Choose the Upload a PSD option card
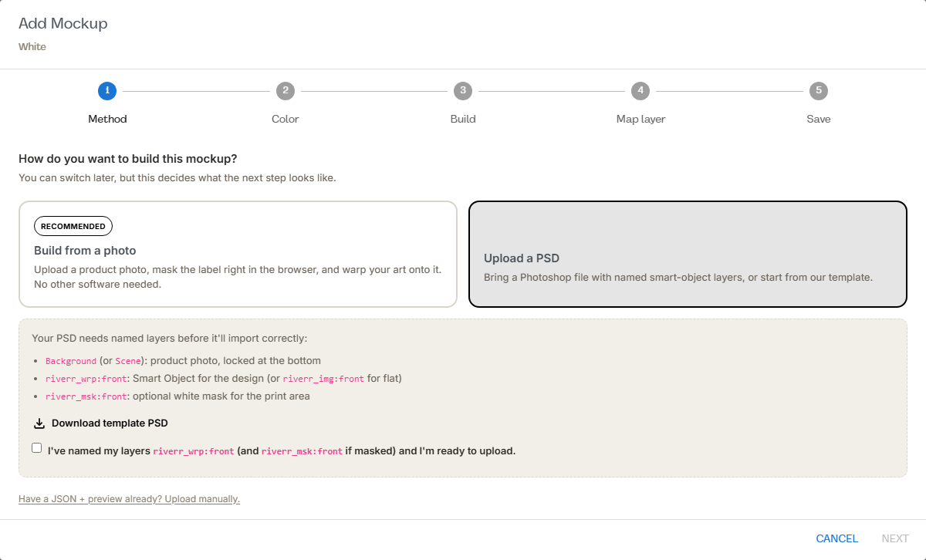The width and height of the screenshot is (926, 560). (688, 255)
